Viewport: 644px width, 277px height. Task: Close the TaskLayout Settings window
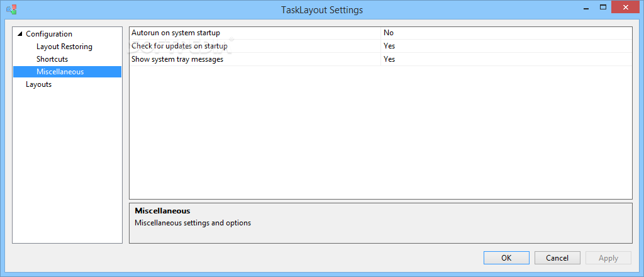tap(626, 8)
